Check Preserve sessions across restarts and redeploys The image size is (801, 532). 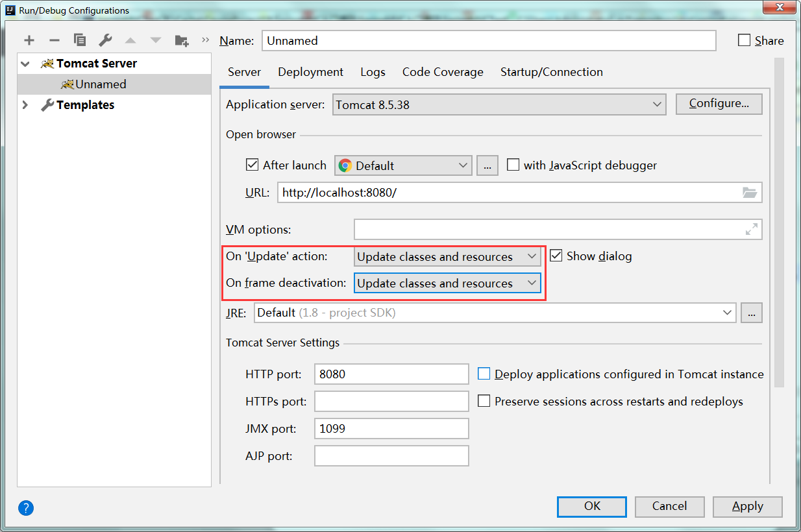484,401
